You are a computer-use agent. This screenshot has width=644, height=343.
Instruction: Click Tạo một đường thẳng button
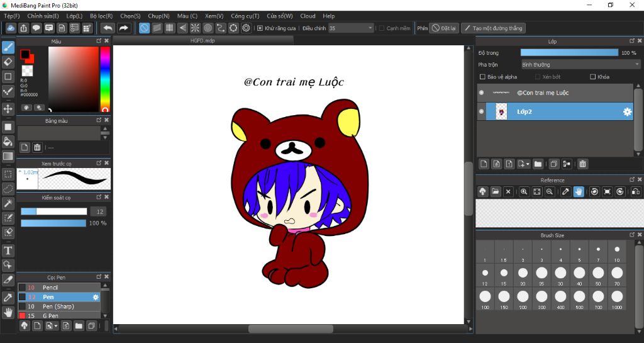coord(493,28)
